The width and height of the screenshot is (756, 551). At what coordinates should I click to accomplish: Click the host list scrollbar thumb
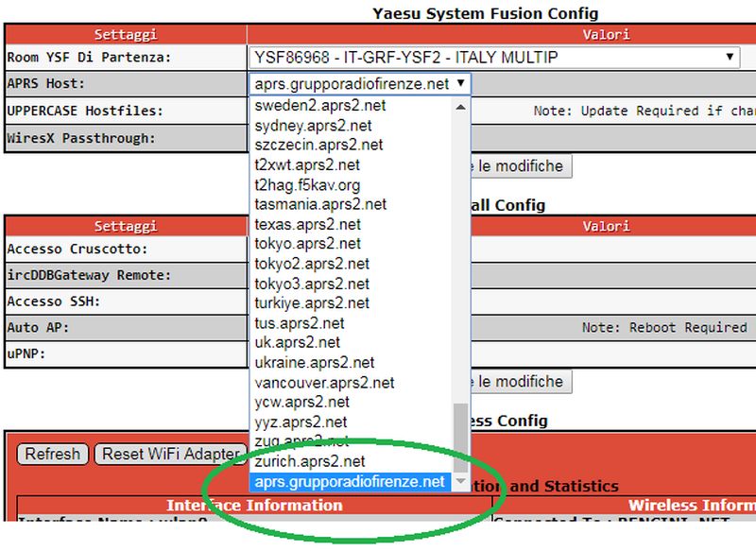point(461,438)
